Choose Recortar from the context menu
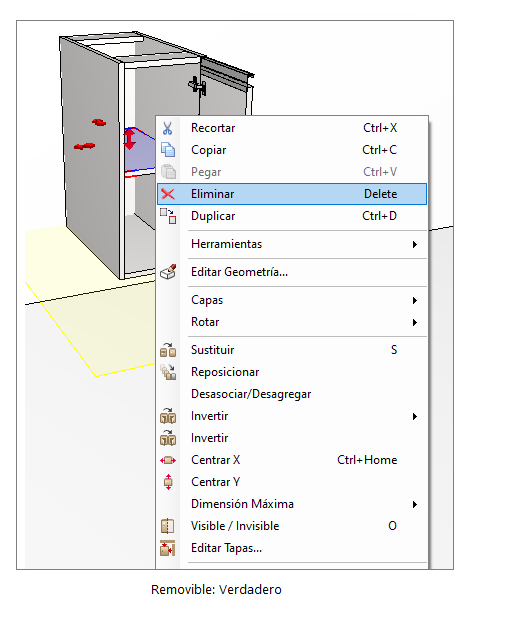 click(x=292, y=128)
